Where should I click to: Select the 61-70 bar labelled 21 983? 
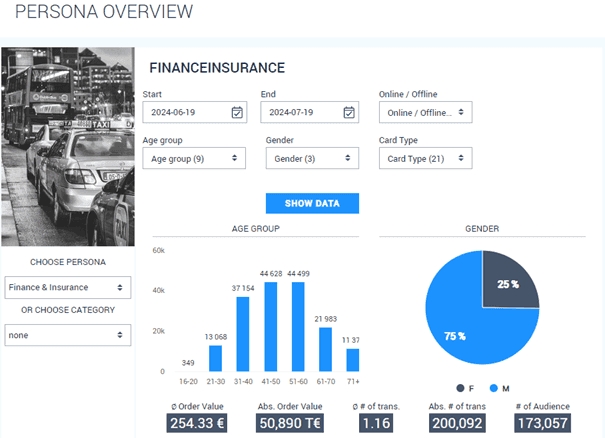point(325,349)
